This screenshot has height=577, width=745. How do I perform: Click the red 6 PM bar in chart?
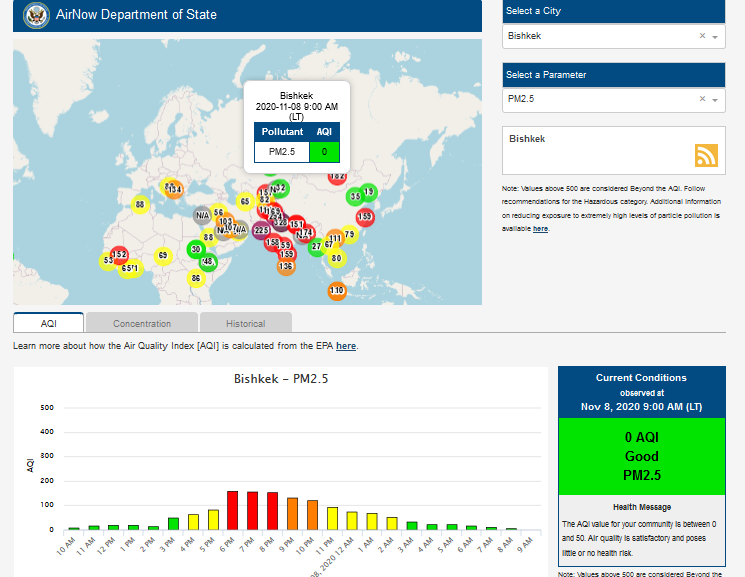[x=232, y=510]
